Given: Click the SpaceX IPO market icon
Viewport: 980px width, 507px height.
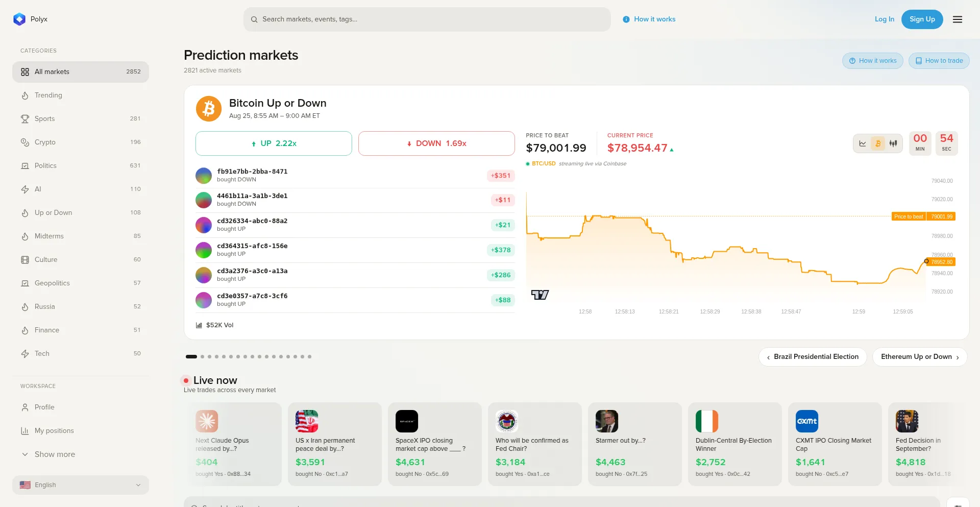Looking at the screenshot, I should point(407,421).
